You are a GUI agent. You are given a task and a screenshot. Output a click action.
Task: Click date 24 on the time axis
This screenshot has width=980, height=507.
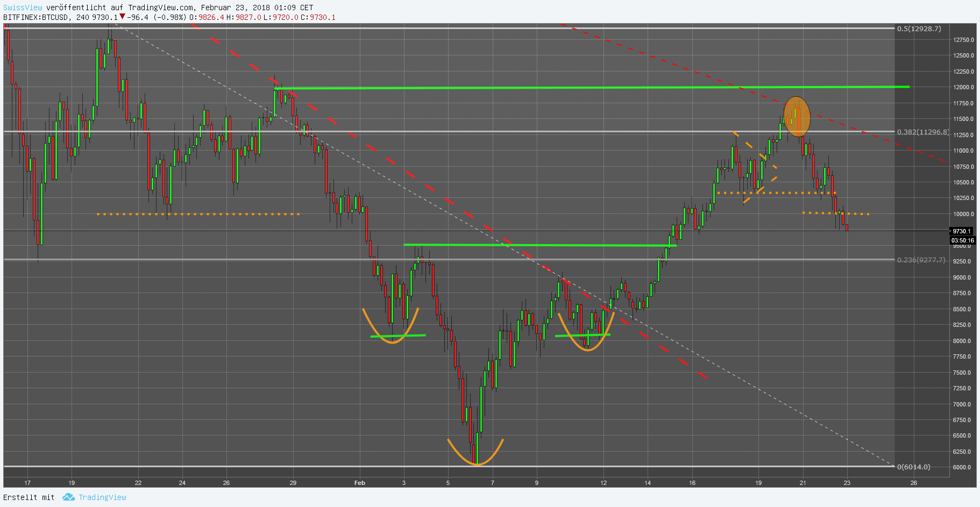coord(182,483)
